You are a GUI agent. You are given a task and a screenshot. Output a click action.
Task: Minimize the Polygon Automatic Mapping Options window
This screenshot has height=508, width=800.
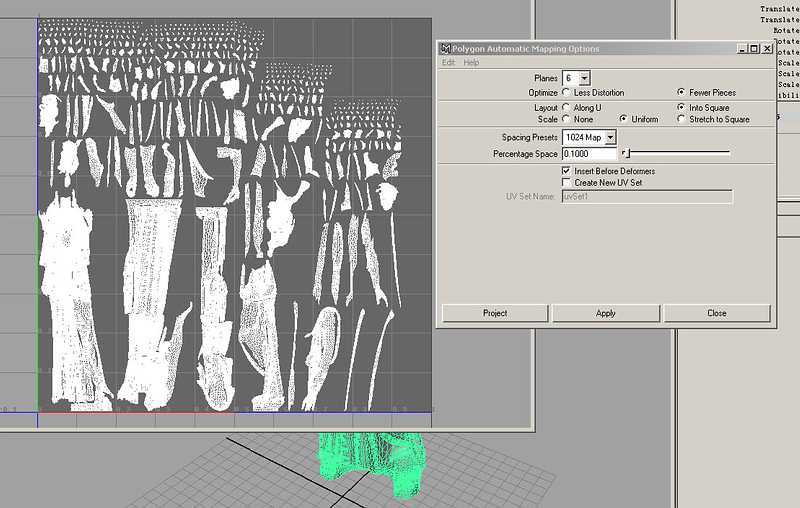pos(742,48)
